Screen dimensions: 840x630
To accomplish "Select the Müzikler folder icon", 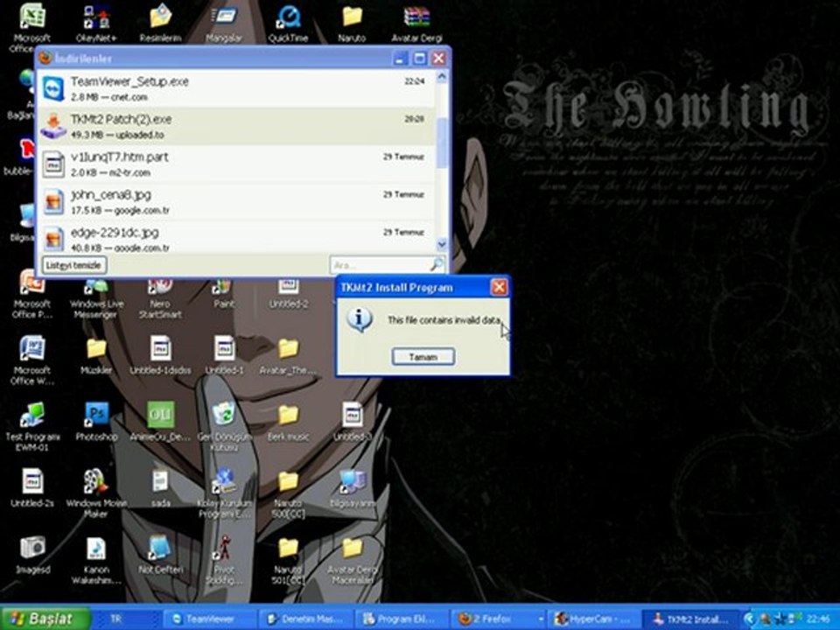I will pos(96,356).
